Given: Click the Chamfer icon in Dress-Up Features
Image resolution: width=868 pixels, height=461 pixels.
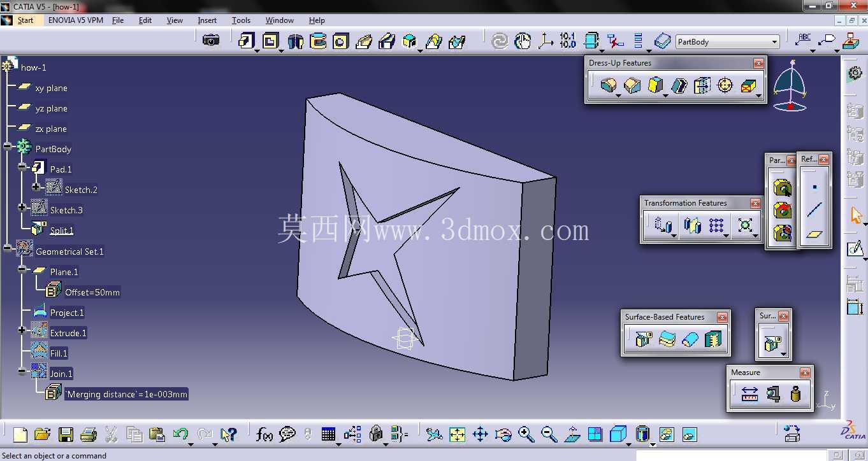Looking at the screenshot, I should point(632,85).
